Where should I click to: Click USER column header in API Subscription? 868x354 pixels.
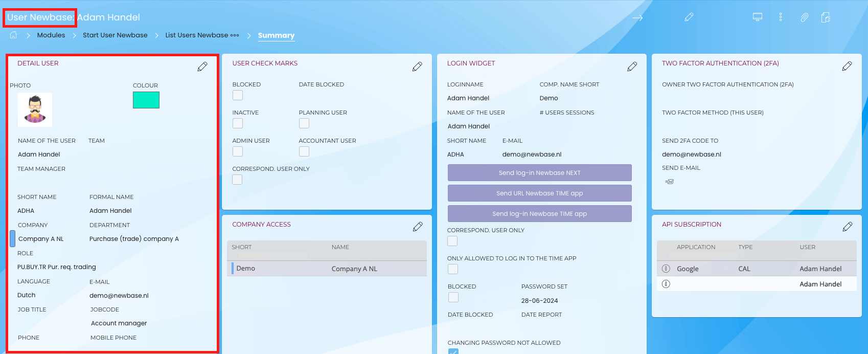(808, 247)
